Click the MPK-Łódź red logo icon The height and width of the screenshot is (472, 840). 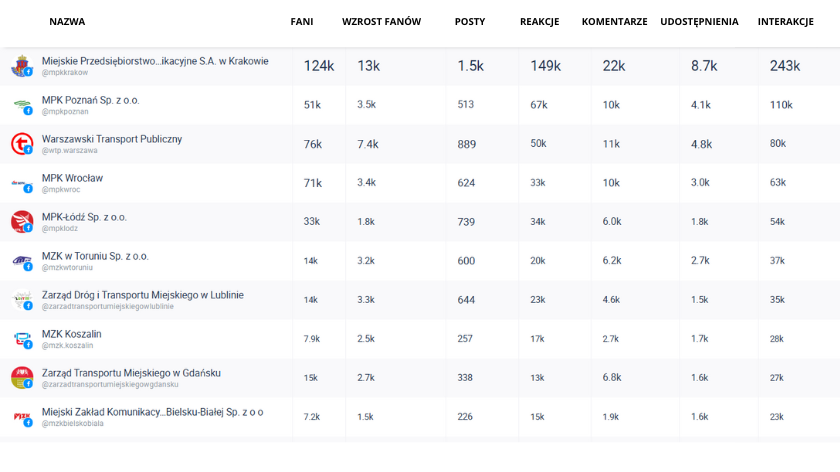[x=21, y=222]
